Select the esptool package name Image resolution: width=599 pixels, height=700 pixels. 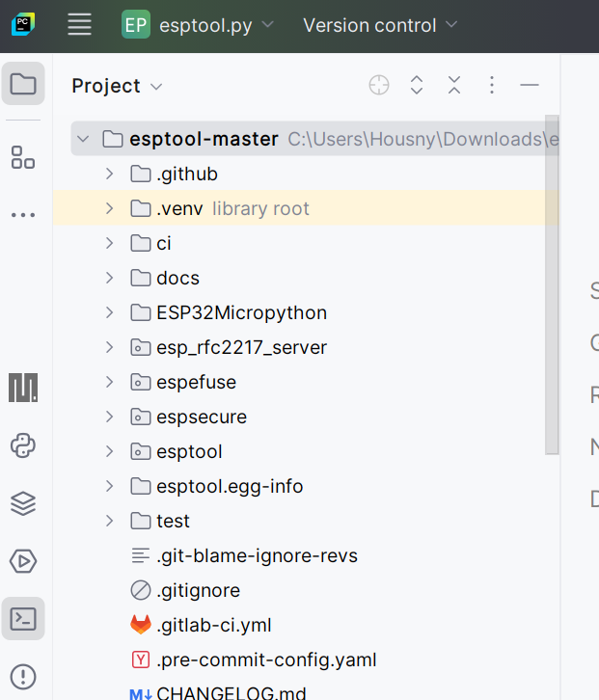189,452
